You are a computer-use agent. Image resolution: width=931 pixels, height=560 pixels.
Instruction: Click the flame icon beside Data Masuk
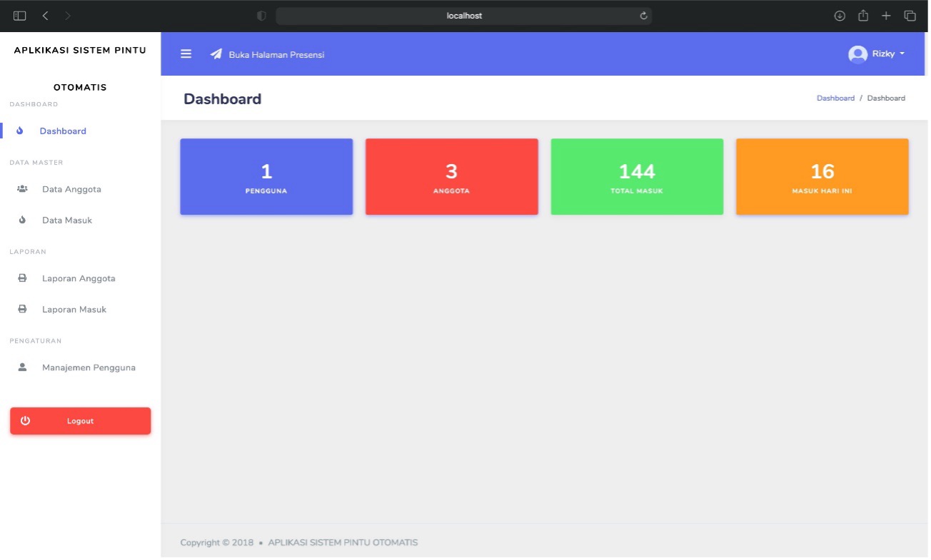[x=22, y=220]
